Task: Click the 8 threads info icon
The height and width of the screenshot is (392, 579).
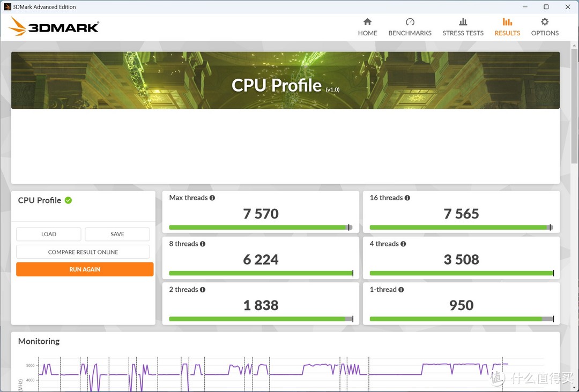Action: pyautogui.click(x=203, y=244)
